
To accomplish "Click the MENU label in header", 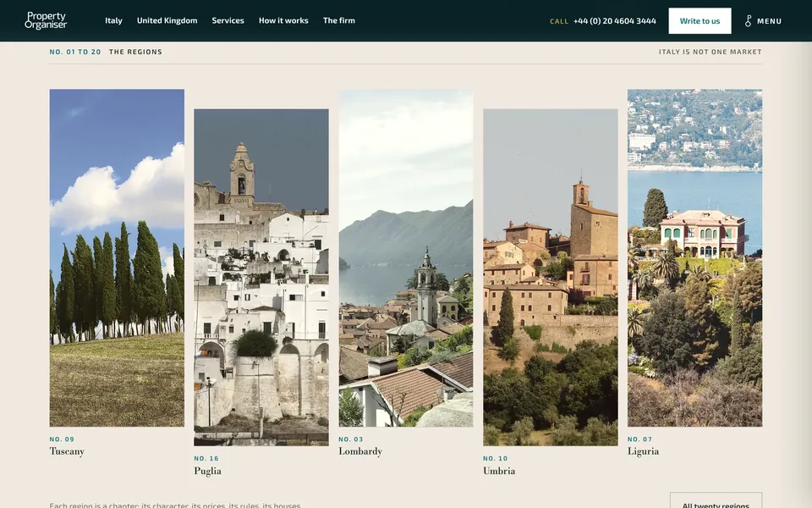I will (x=769, y=21).
